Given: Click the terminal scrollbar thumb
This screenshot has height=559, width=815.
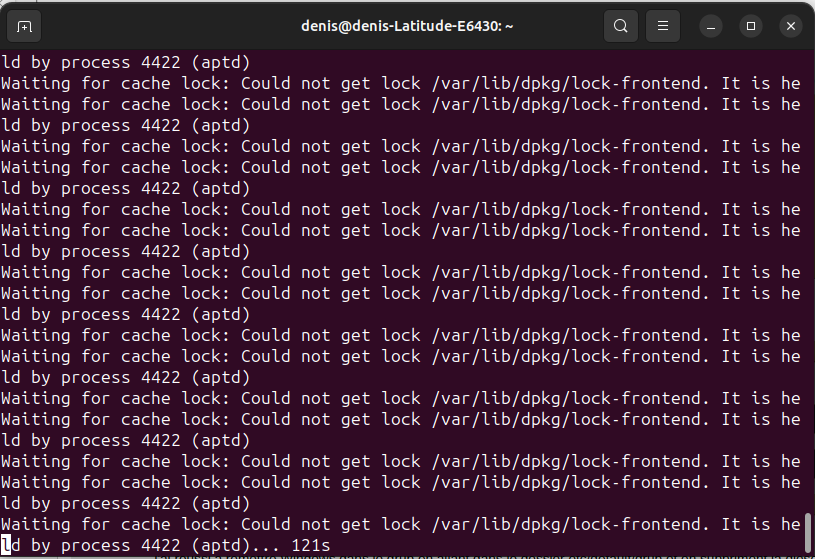Looking at the screenshot, I should (x=808, y=534).
